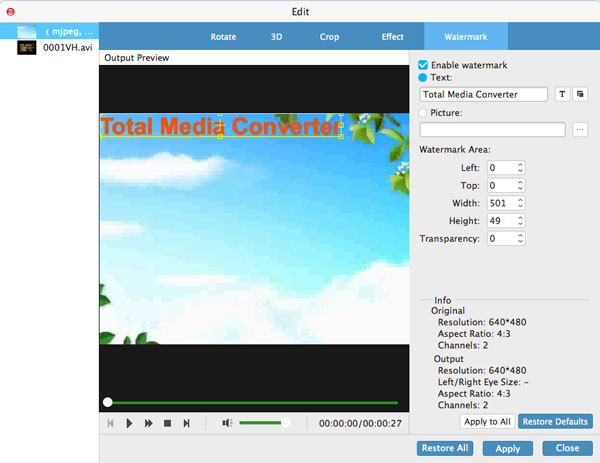Stop the video playback
Screen dimensions: 600x463
tap(167, 423)
